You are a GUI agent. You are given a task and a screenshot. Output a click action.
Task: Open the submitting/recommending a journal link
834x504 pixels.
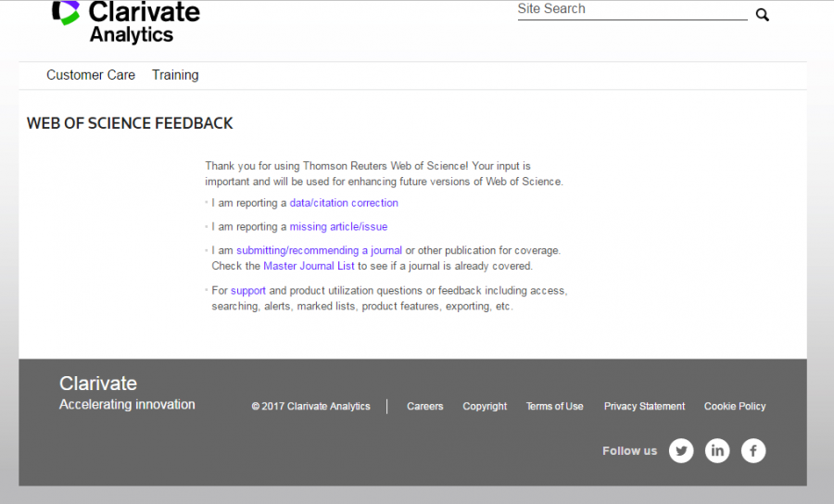tap(319, 250)
